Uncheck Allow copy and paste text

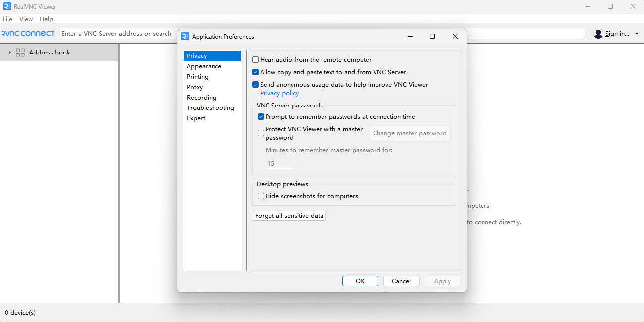(x=256, y=72)
